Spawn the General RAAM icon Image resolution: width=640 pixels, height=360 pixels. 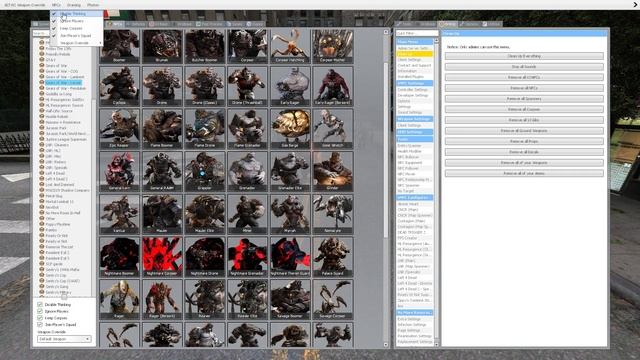(x=162, y=171)
